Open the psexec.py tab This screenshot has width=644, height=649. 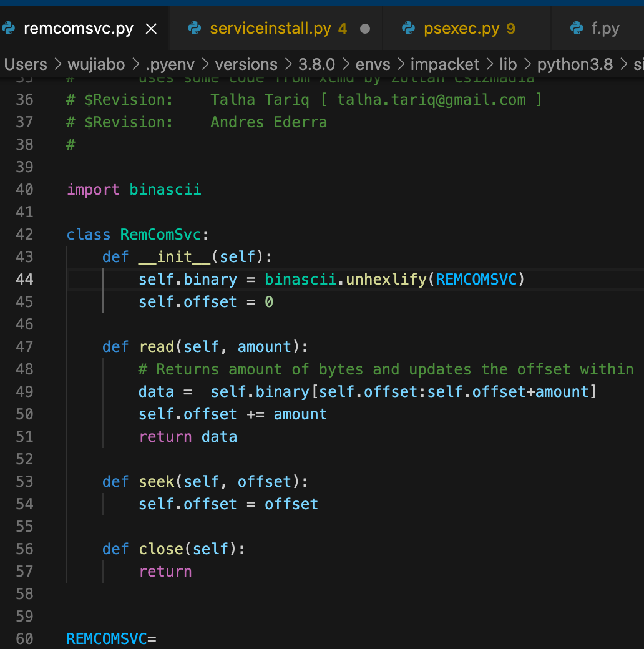pos(462,29)
